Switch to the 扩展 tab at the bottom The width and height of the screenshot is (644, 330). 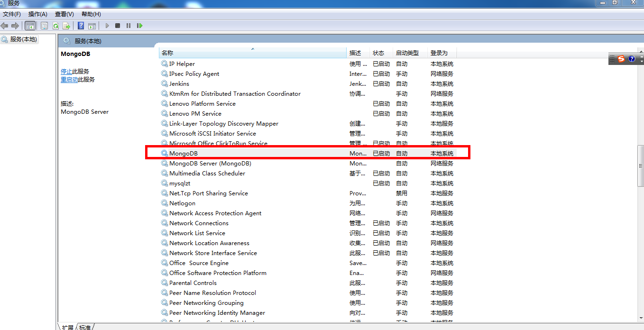(67, 327)
